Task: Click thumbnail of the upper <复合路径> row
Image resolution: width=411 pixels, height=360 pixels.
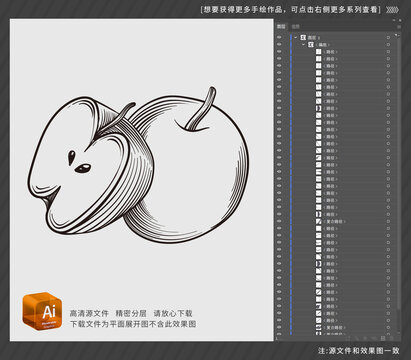Action: click(x=319, y=221)
